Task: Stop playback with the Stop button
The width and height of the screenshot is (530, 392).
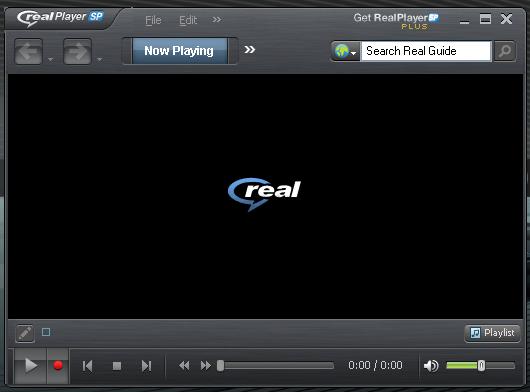Action: 117,366
